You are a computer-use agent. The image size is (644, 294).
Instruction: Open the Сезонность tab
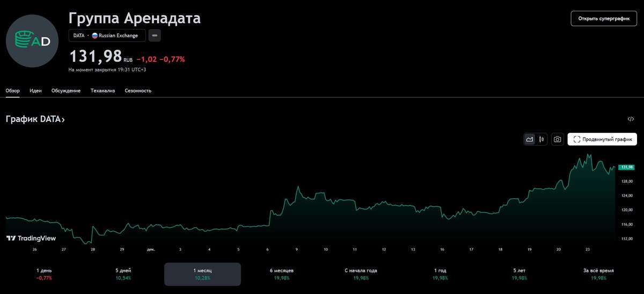pos(138,91)
